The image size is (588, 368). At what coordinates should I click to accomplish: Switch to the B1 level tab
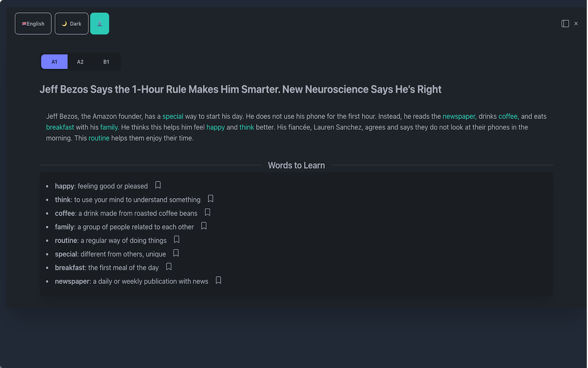[106, 62]
